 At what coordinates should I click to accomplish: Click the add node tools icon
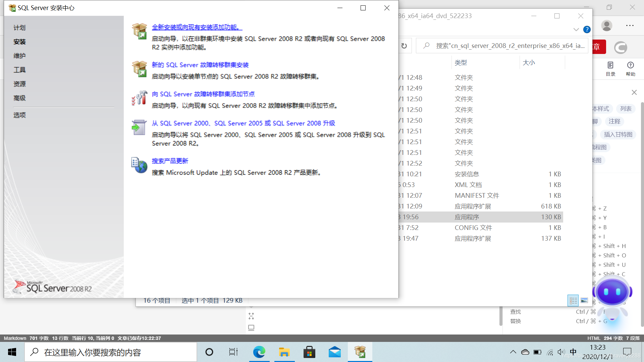(x=139, y=98)
